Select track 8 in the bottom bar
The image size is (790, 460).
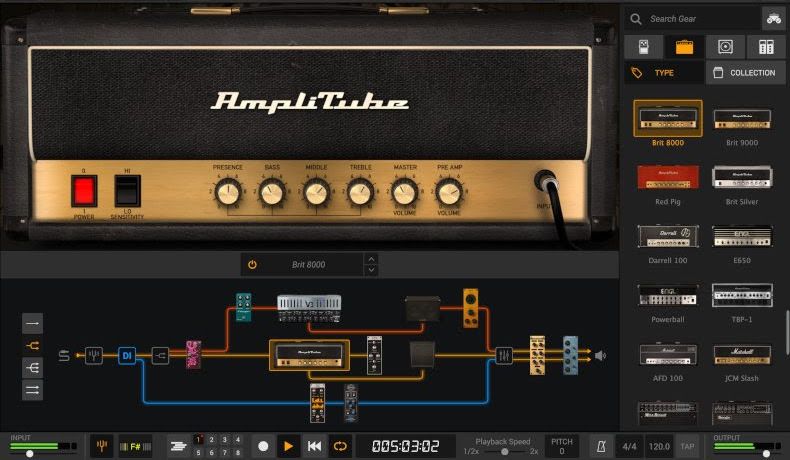238,452
